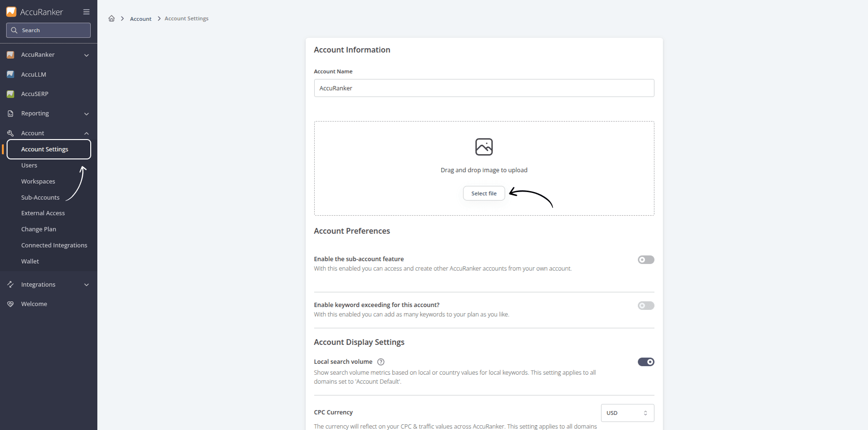This screenshot has width=868, height=430.
Task: Open the AccuSERP menu item
Action: tap(35, 94)
